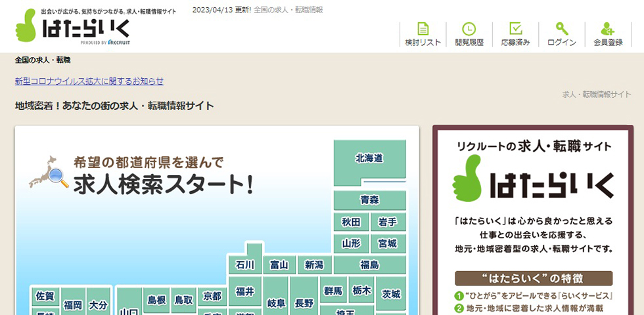The image size is (644, 315).
Task: Select 石川 prefecture
Action: tap(244, 265)
